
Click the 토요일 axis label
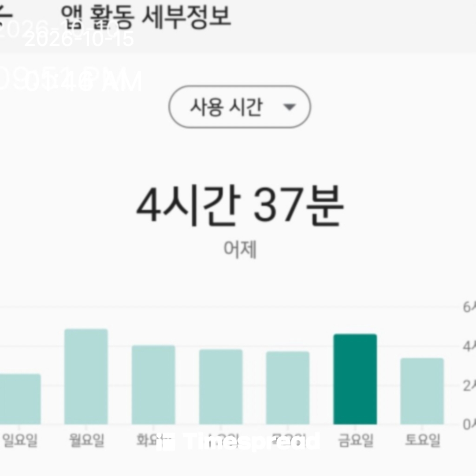coord(423,440)
